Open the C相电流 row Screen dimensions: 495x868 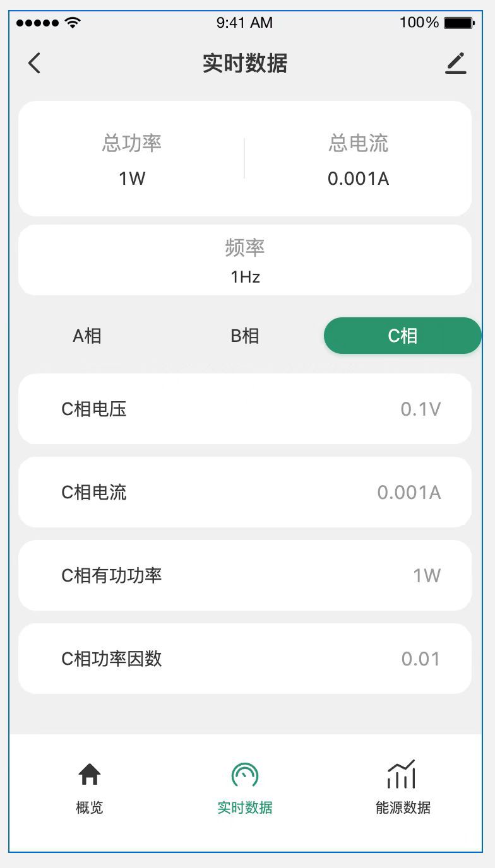tap(245, 492)
